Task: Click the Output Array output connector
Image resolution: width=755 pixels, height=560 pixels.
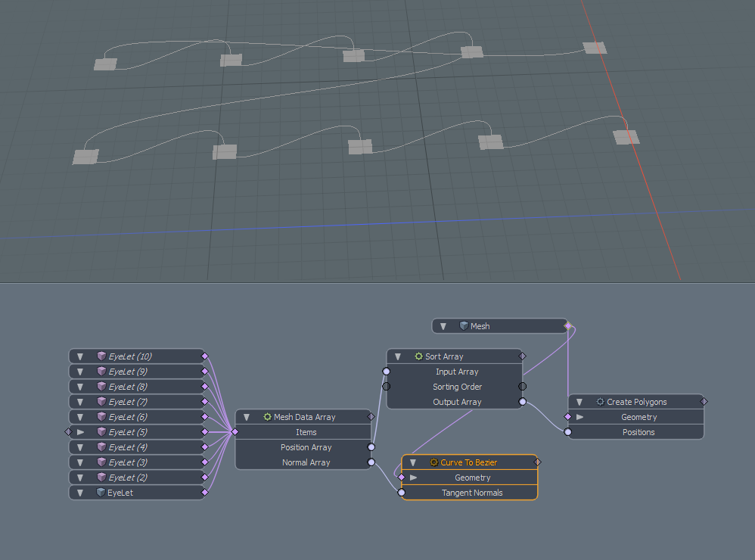Action: 522,402
